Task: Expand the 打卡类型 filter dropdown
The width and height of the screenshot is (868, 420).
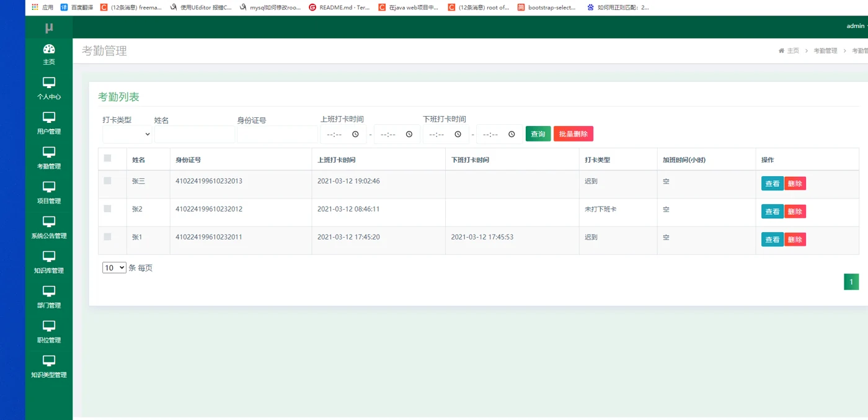Action: pyautogui.click(x=127, y=134)
